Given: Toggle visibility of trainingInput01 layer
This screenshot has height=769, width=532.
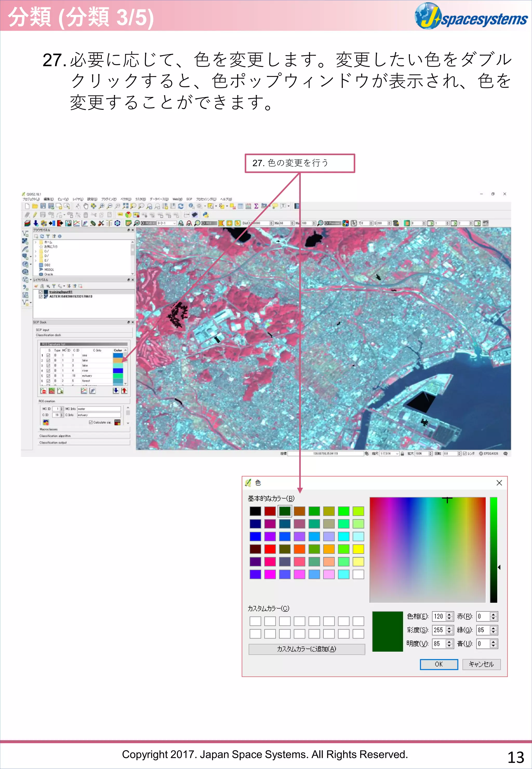Looking at the screenshot, I should point(41,292).
